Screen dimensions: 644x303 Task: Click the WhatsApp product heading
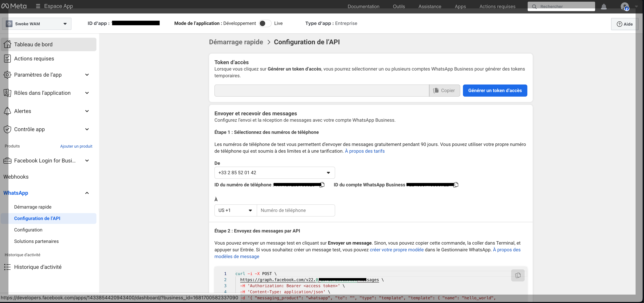coord(16,193)
